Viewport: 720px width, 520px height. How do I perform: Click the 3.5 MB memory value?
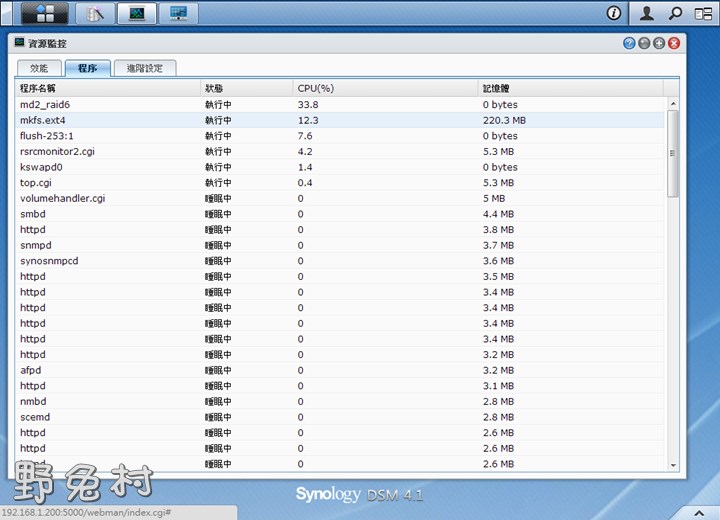coord(498,277)
